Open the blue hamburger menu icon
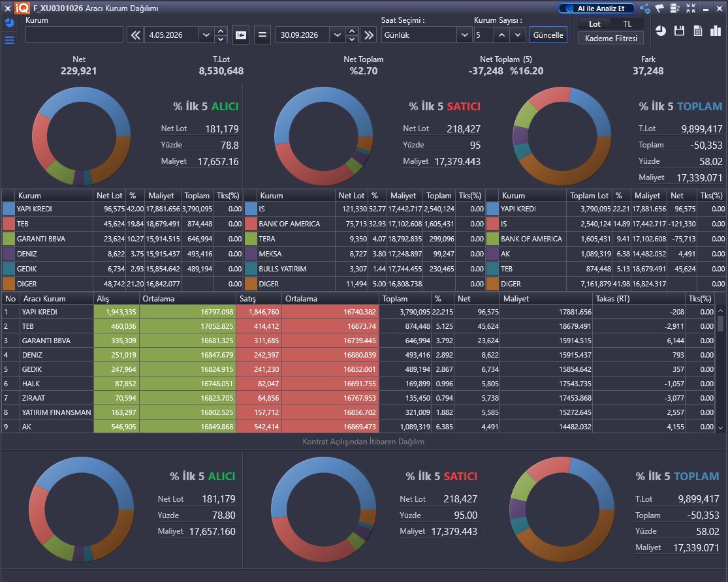The height and width of the screenshot is (582, 728). click(9, 40)
